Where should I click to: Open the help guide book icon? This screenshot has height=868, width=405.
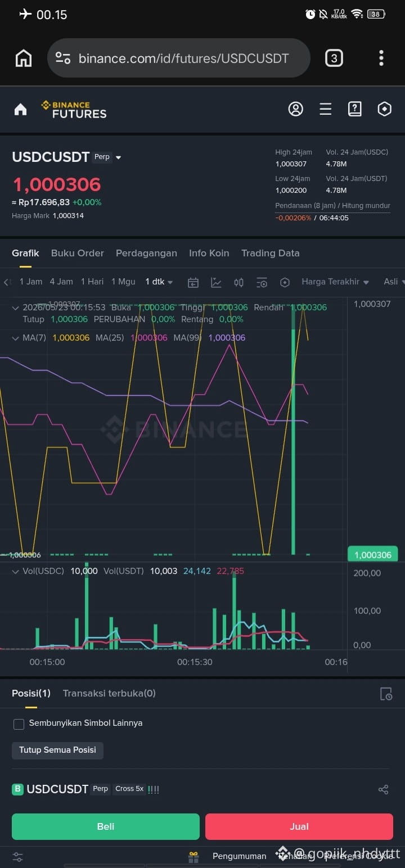(x=354, y=109)
